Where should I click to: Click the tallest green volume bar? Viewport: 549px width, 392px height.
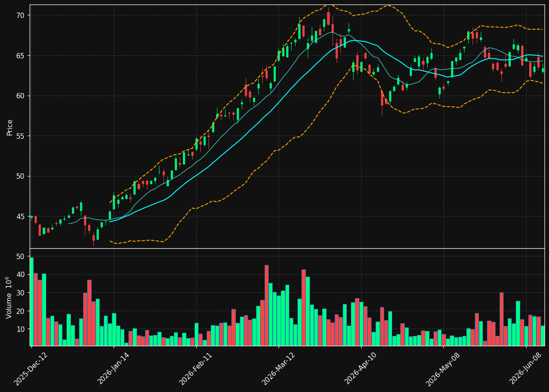pos(31,301)
